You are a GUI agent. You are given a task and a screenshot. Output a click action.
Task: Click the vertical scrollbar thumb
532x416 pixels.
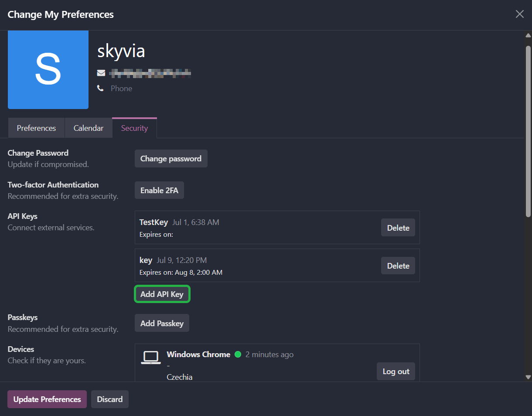pos(528,131)
